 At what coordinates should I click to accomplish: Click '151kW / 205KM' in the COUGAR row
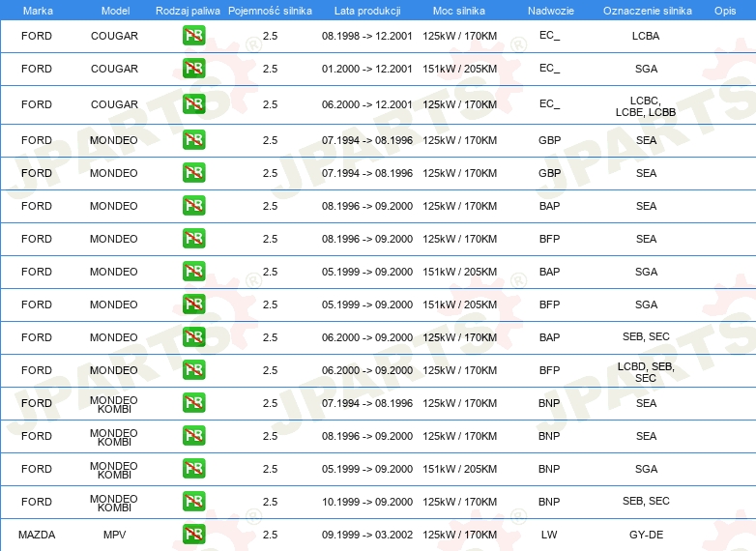(459, 69)
